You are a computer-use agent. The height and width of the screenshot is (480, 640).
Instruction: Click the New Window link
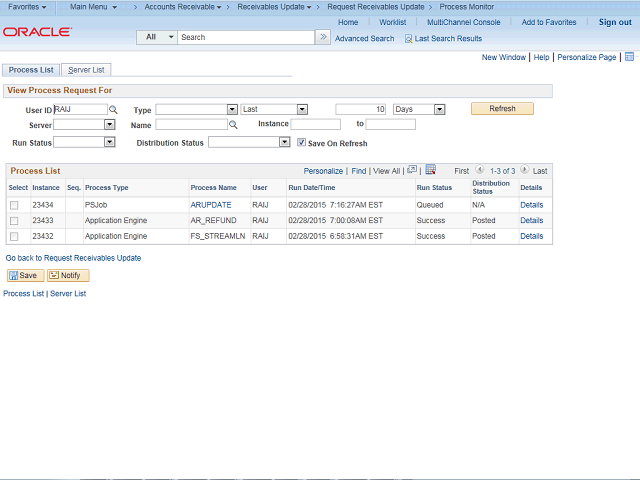[x=504, y=57]
